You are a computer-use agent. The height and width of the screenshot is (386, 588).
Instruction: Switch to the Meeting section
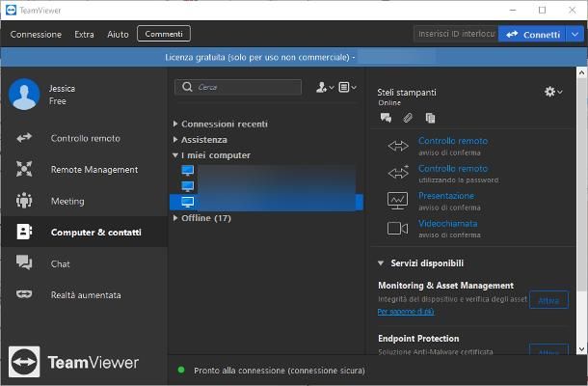coord(85,202)
